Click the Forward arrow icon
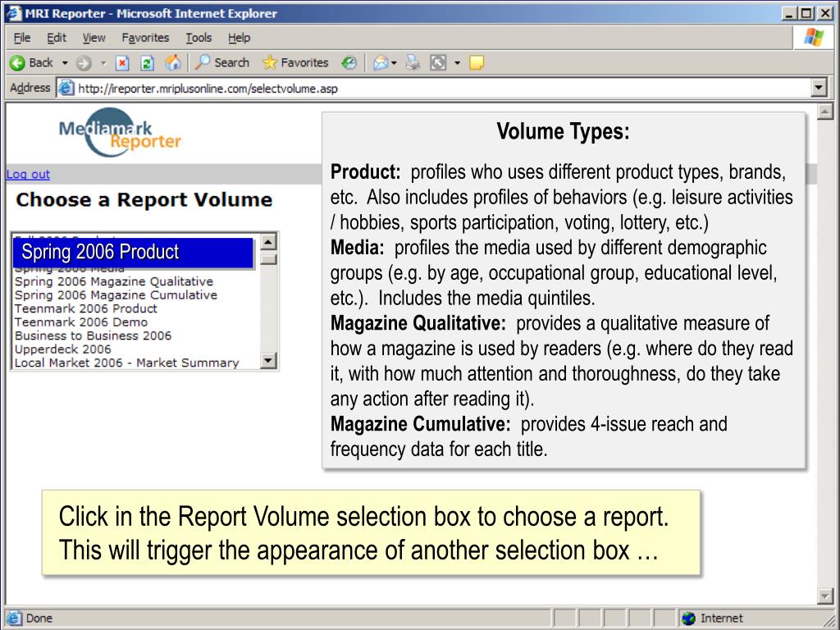840x630 pixels. tap(83, 63)
